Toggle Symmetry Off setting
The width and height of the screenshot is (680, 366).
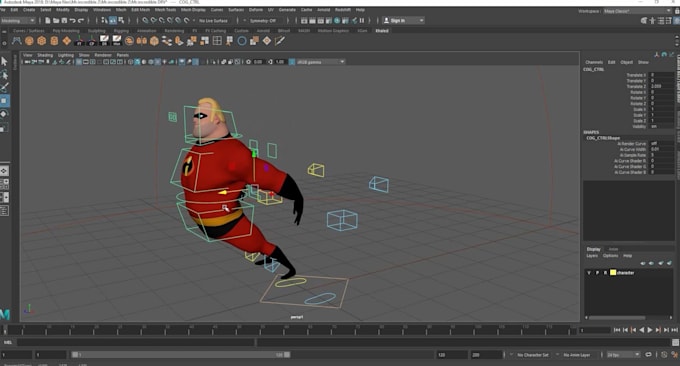point(263,20)
